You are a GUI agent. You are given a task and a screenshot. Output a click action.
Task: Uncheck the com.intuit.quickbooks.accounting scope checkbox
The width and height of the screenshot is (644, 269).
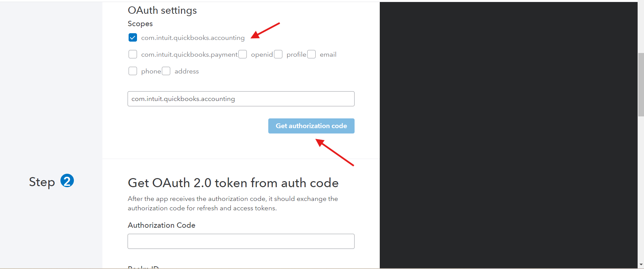point(133,37)
